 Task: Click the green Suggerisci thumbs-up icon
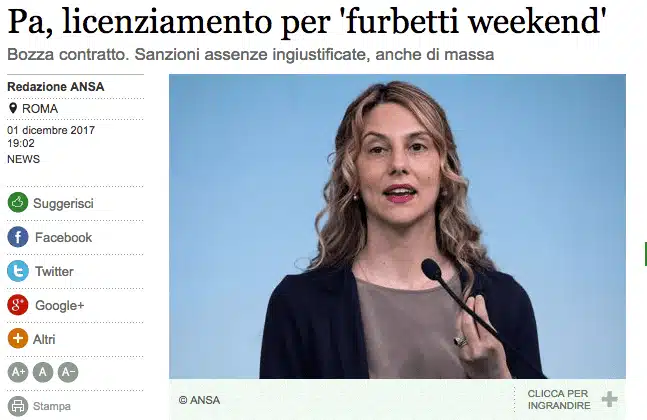click(x=18, y=203)
